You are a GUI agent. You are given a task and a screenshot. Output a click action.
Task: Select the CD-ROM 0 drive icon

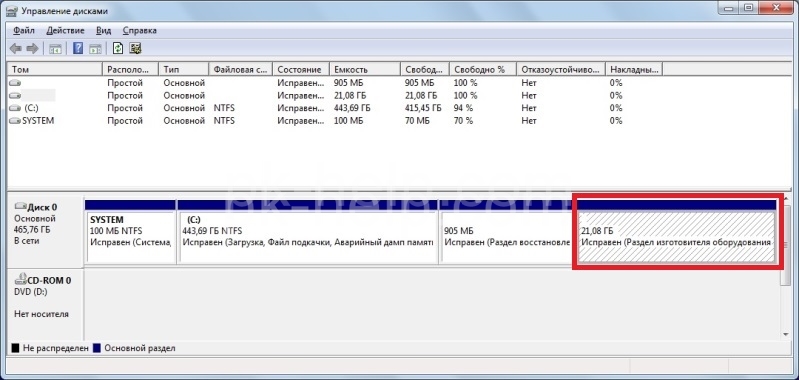(20, 279)
